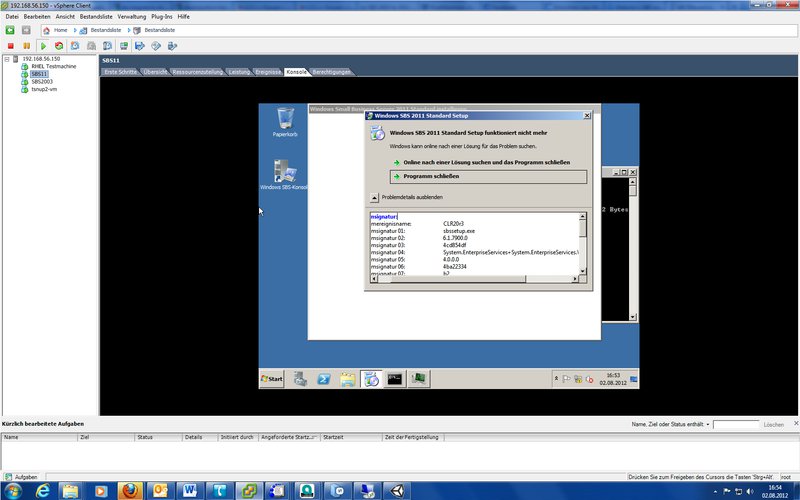Click the Home icon in the navigation bar
This screenshot has height=500, width=800.
click(x=46, y=30)
